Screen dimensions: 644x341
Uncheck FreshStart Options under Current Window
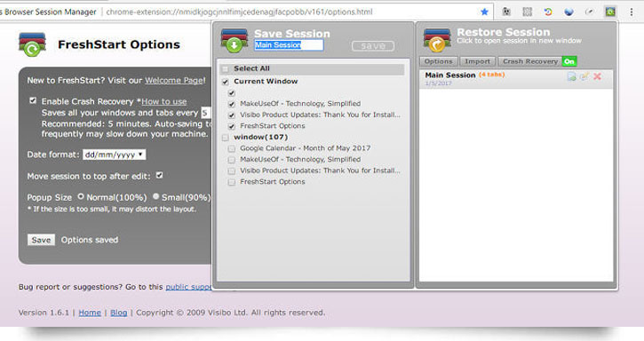232,126
